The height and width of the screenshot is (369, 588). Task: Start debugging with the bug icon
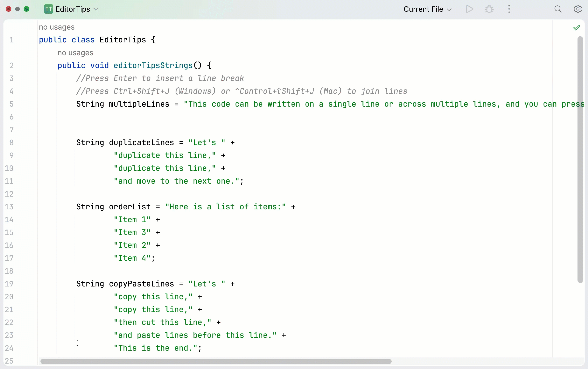pos(489,9)
